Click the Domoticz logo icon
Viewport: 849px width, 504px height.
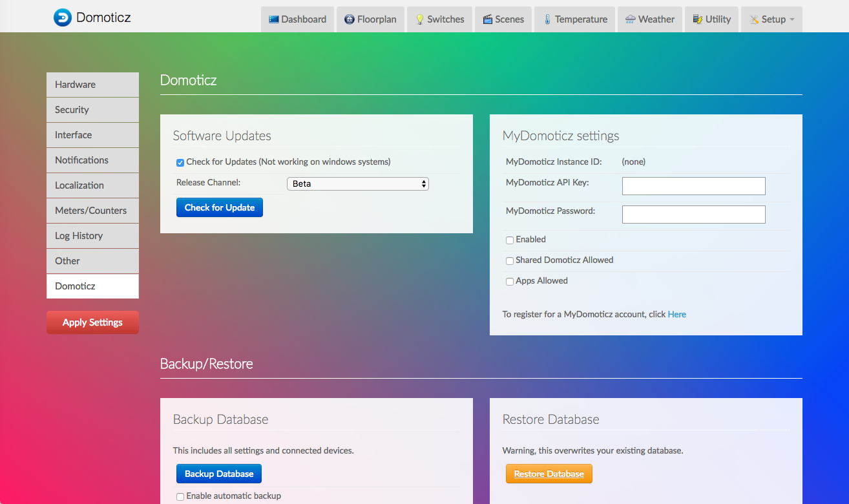(x=63, y=17)
